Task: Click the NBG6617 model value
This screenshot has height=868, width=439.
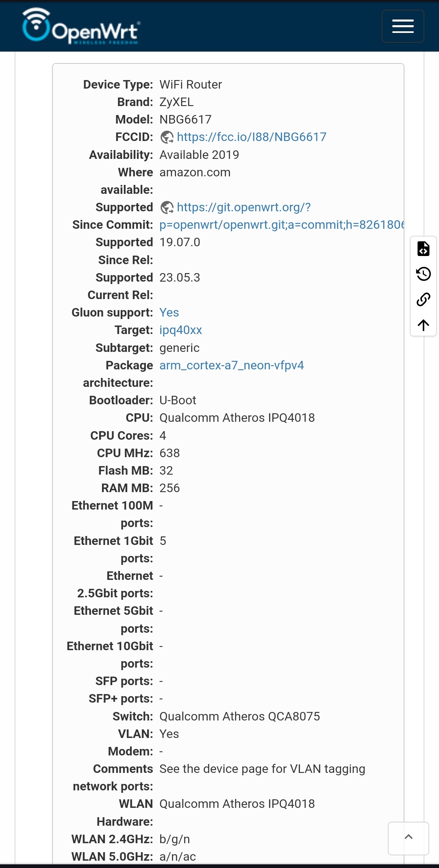Action: (185, 119)
